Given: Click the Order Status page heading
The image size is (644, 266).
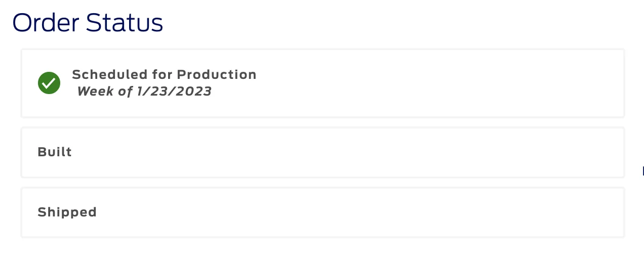Looking at the screenshot, I should pos(88,23).
